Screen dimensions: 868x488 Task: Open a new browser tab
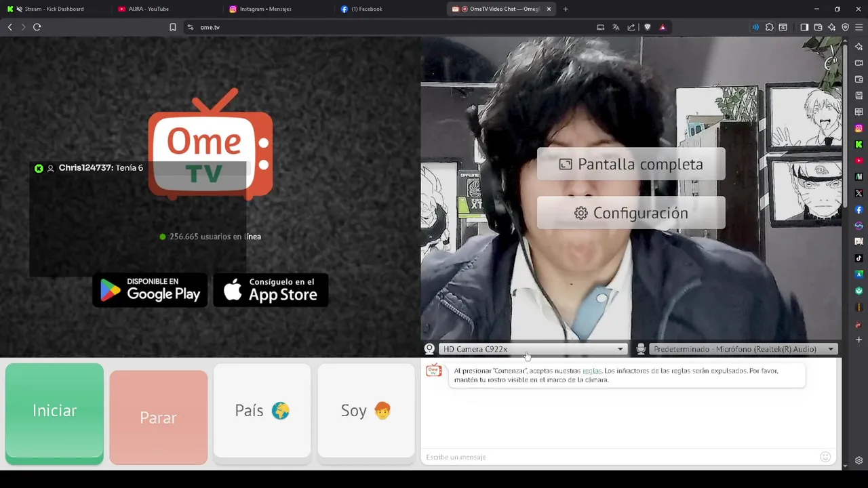566,9
